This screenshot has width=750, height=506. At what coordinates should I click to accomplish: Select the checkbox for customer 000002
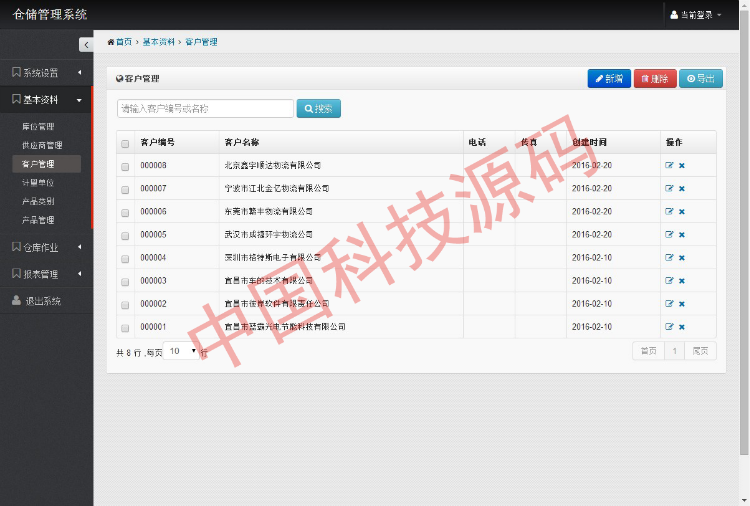click(x=125, y=304)
